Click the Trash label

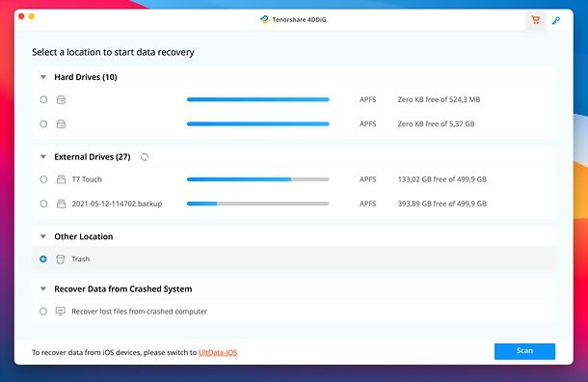coord(81,259)
